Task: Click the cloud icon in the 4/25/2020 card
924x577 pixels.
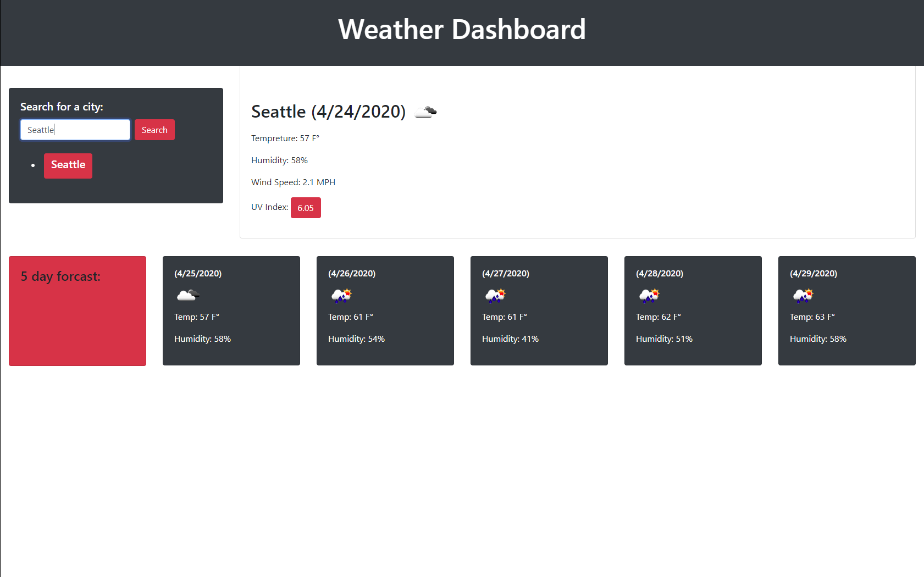Action: click(188, 295)
